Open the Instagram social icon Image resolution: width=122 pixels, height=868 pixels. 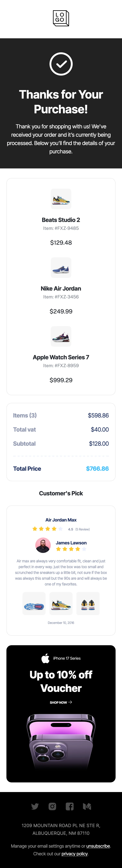[52, 806]
